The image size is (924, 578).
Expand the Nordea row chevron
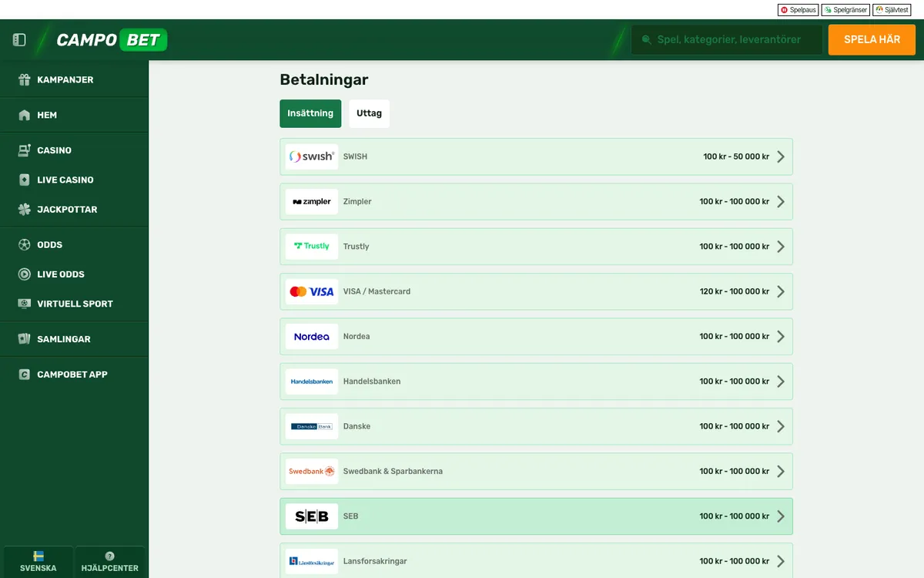pos(781,336)
